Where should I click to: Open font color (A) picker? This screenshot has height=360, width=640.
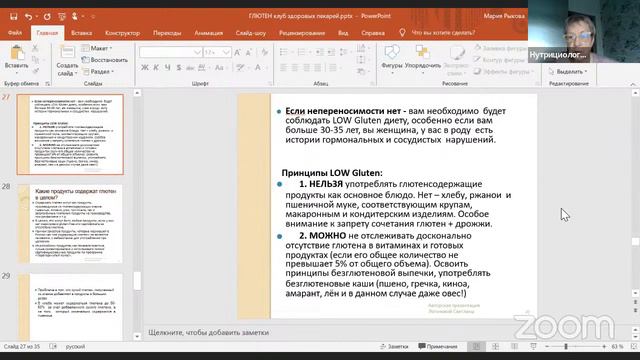click(x=259, y=68)
